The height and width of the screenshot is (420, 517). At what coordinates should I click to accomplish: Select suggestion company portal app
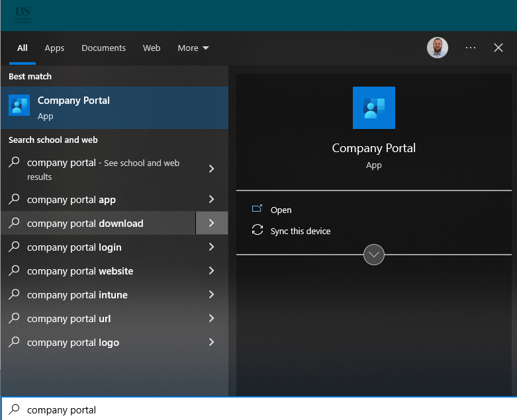[x=98, y=199]
